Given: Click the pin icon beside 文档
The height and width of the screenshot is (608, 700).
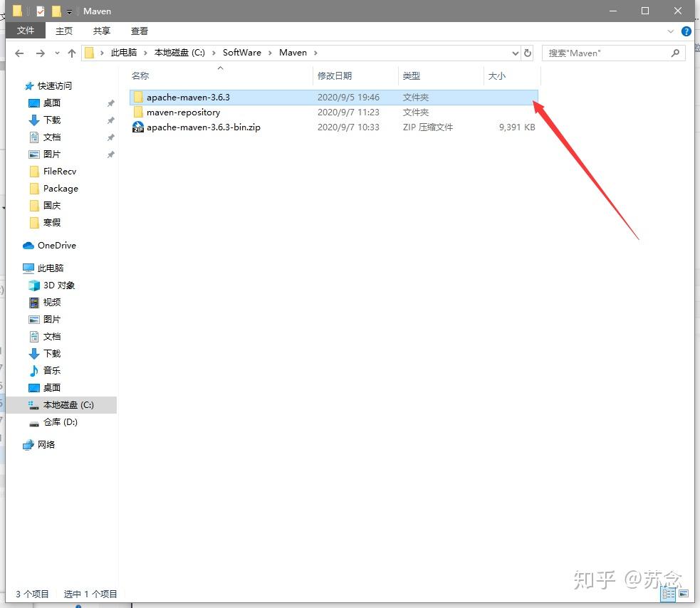Looking at the screenshot, I should (110, 137).
